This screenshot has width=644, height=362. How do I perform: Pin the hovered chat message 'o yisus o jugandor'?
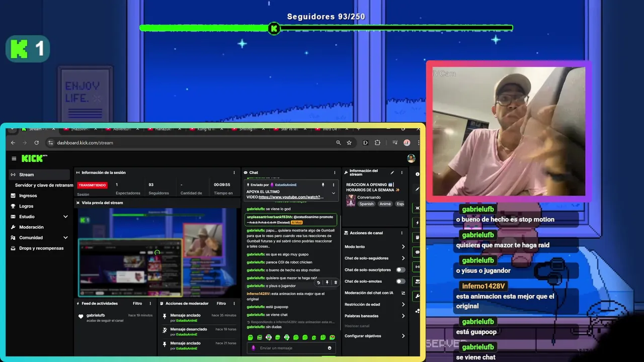tap(327, 283)
